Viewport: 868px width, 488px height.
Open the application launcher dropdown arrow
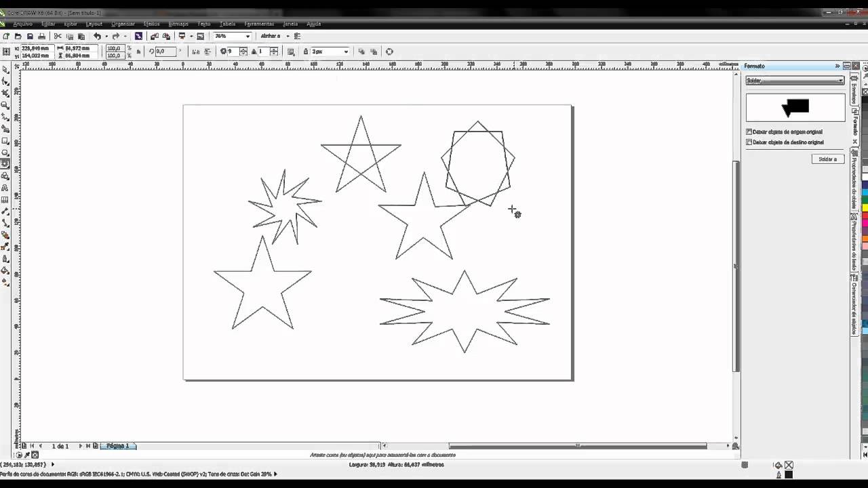pyautogui.click(x=191, y=36)
